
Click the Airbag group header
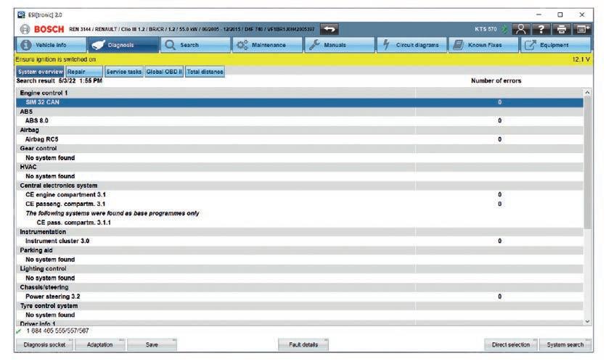pyautogui.click(x=300, y=130)
